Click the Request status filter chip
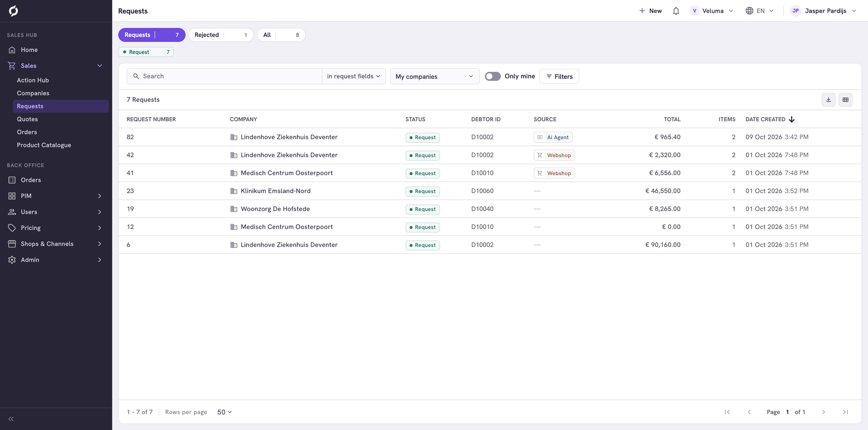This screenshot has width=868, height=430. point(146,52)
